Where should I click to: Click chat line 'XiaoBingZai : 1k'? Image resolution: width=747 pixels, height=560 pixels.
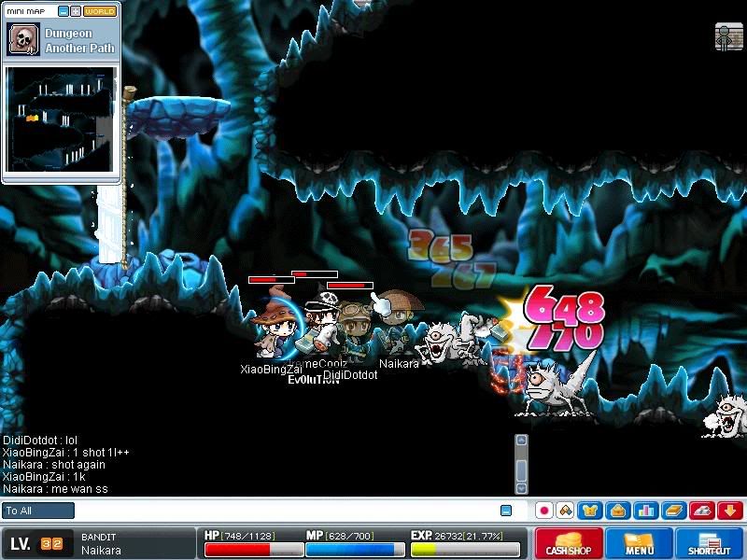44,477
